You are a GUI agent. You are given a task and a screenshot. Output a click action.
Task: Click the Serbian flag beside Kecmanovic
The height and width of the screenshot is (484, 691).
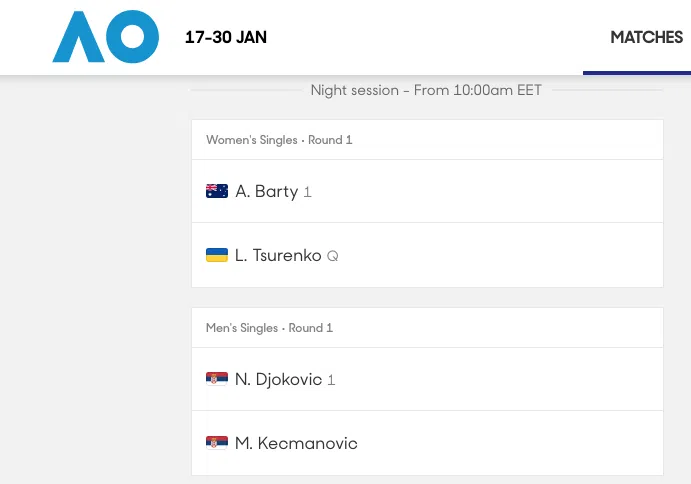217,443
